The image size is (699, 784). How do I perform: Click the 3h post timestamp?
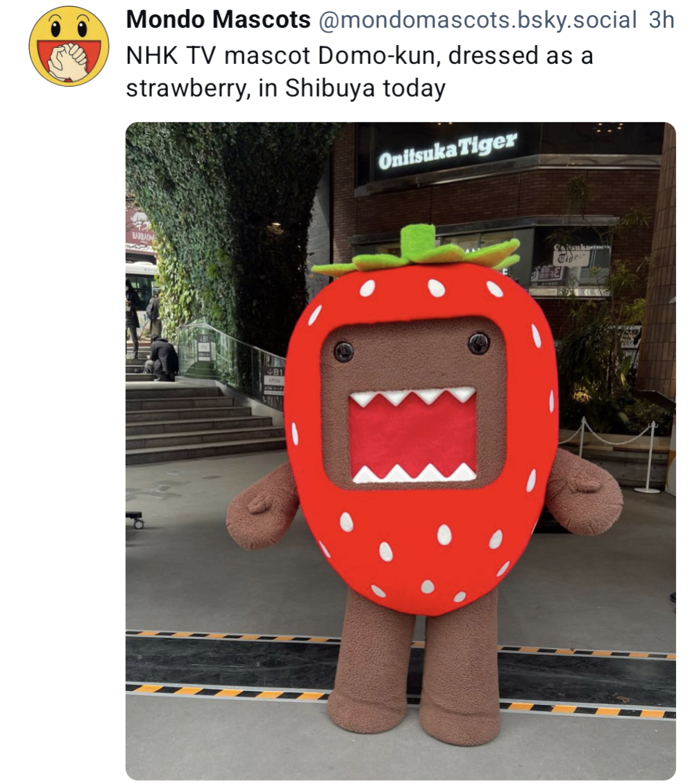tap(662, 21)
